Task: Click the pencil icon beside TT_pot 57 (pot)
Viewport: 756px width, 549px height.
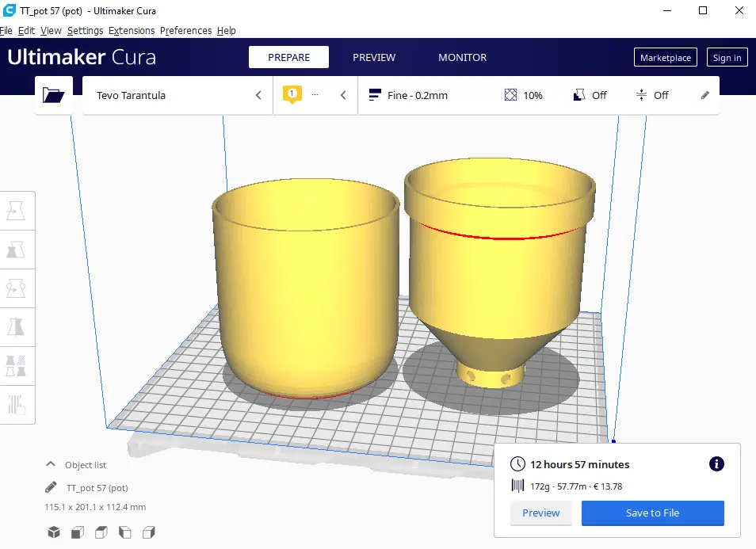Action: pyautogui.click(x=52, y=487)
